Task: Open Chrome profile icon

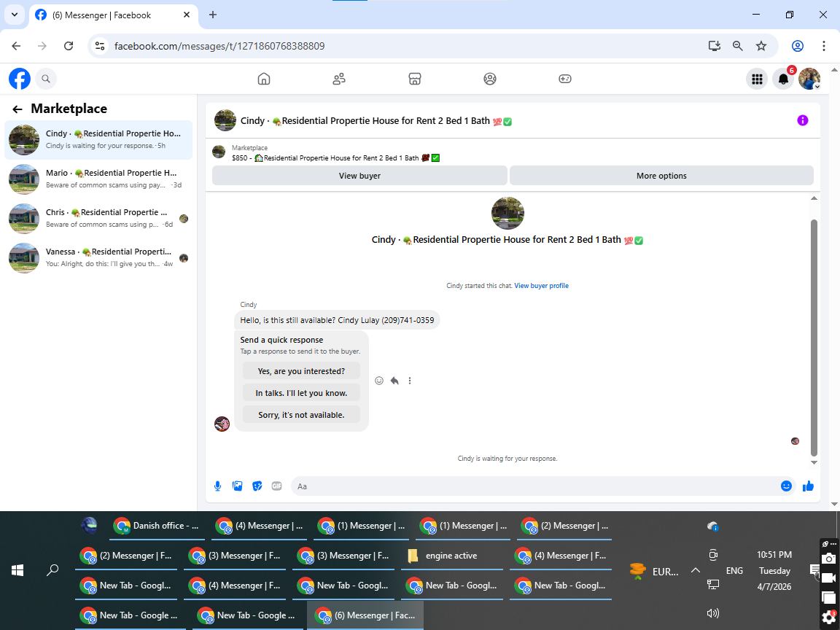Action: (798, 46)
